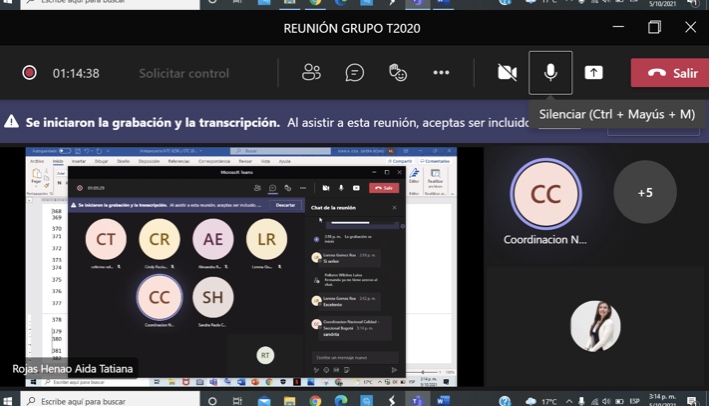Click the meeting timer 01:14:38

pyautogui.click(x=76, y=73)
